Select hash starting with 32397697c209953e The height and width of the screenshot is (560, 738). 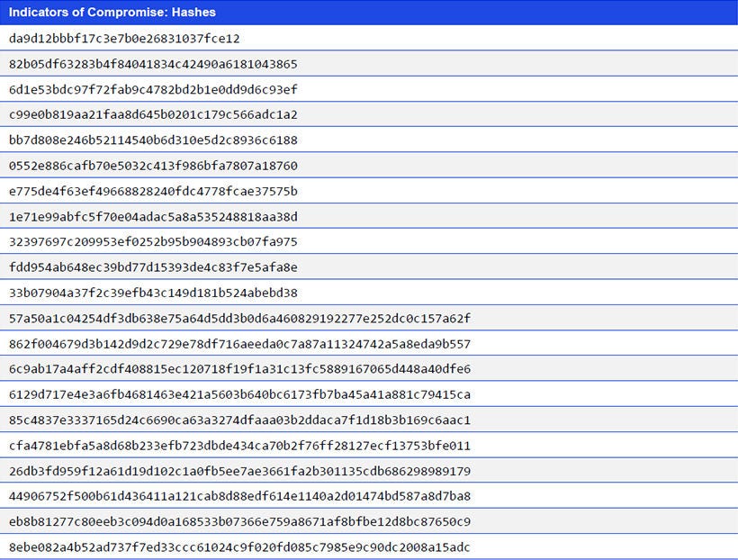coord(153,242)
